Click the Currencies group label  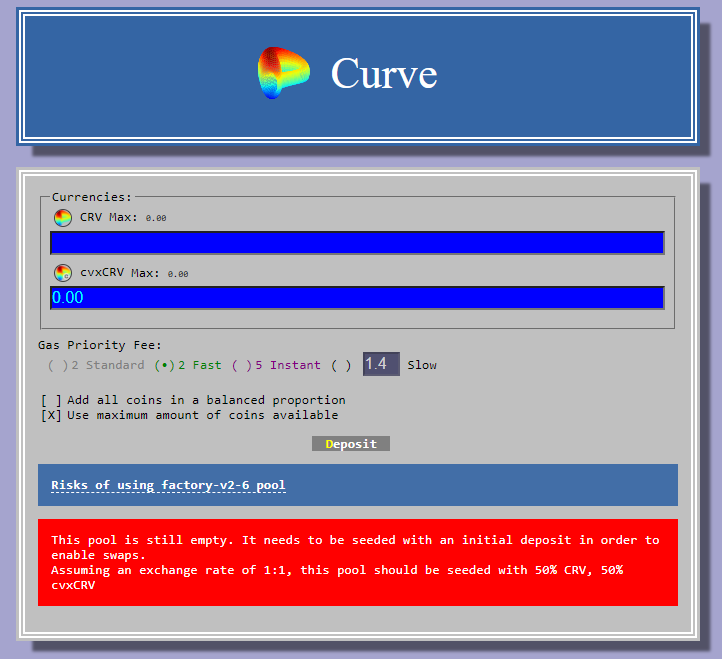[x=91, y=197]
